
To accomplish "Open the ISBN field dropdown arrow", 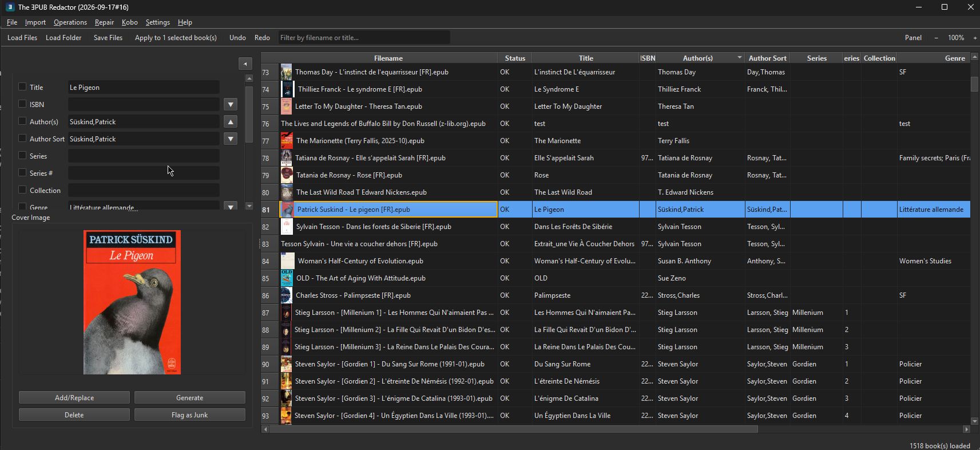I will [231, 104].
